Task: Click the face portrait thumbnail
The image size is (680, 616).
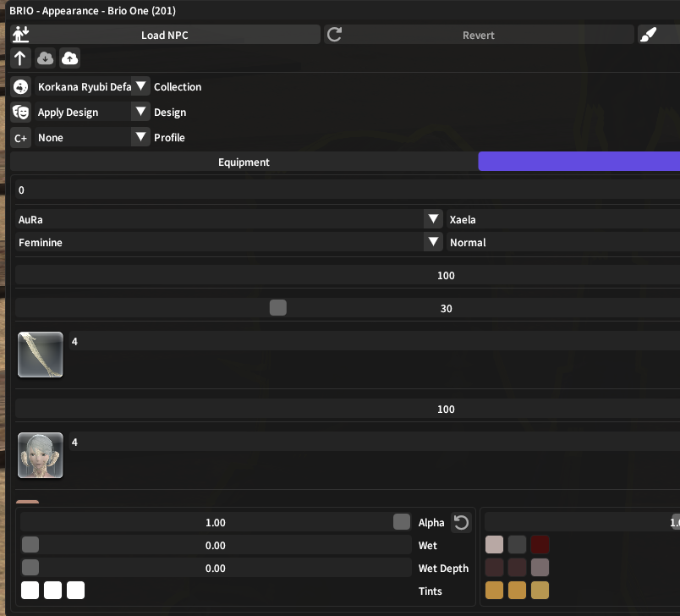Action: point(41,455)
